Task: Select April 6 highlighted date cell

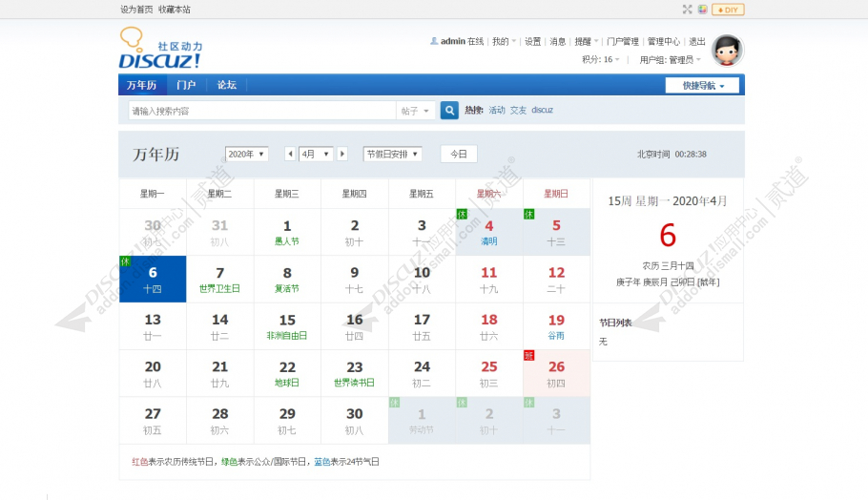Action: point(153,279)
